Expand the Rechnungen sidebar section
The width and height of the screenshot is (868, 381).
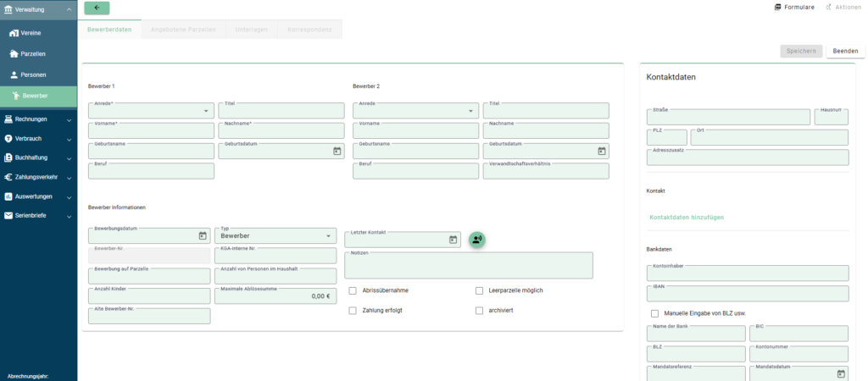pyautogui.click(x=38, y=119)
